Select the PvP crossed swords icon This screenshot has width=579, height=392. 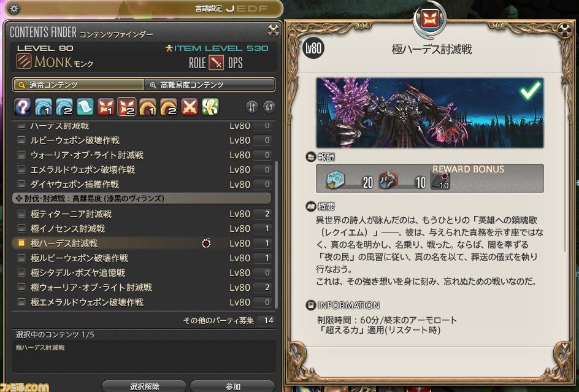tap(190, 107)
